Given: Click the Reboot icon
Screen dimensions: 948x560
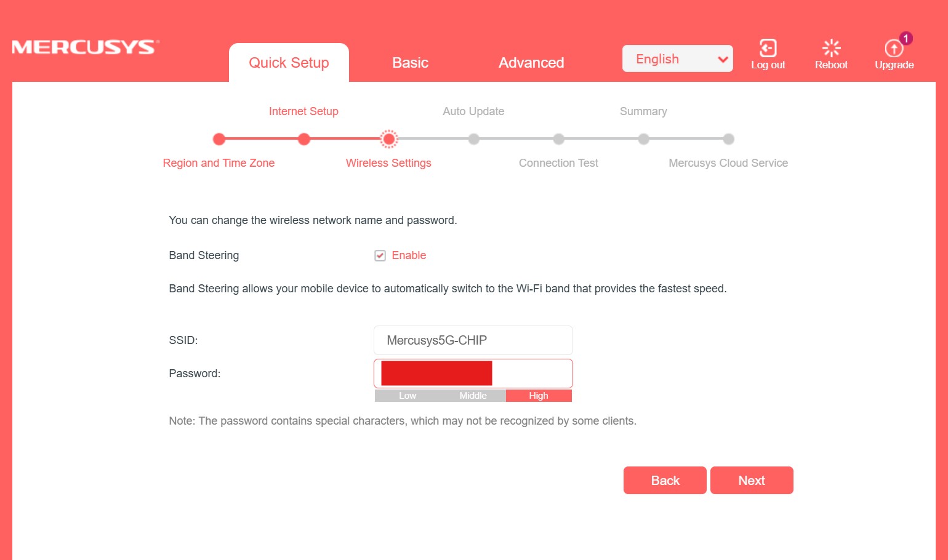Looking at the screenshot, I should click(x=831, y=48).
